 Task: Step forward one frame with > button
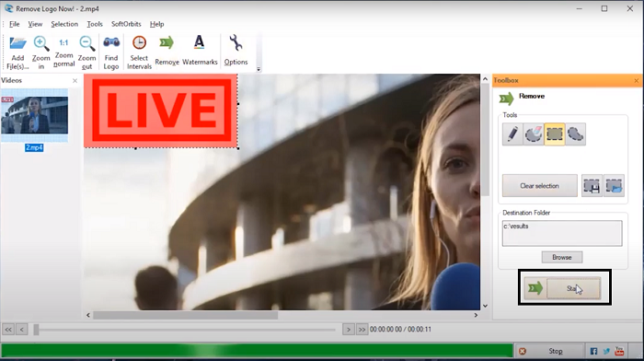pos(349,330)
